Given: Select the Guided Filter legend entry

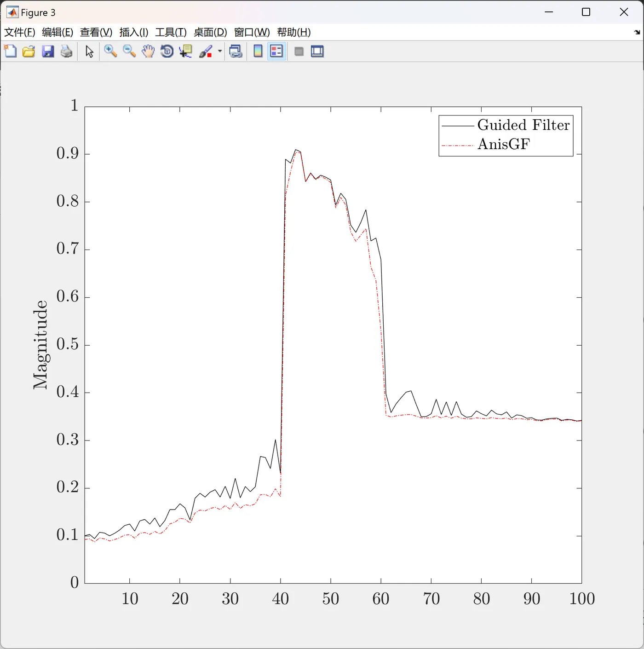Looking at the screenshot, I should [506, 125].
